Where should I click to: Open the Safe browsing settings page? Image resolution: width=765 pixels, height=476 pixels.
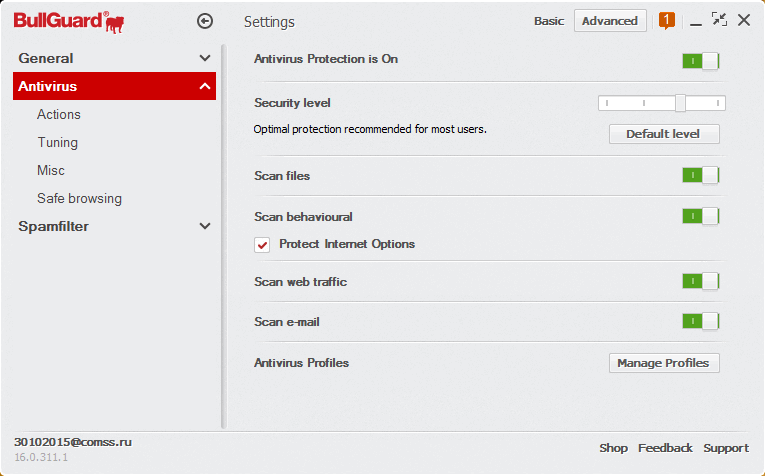[80, 198]
